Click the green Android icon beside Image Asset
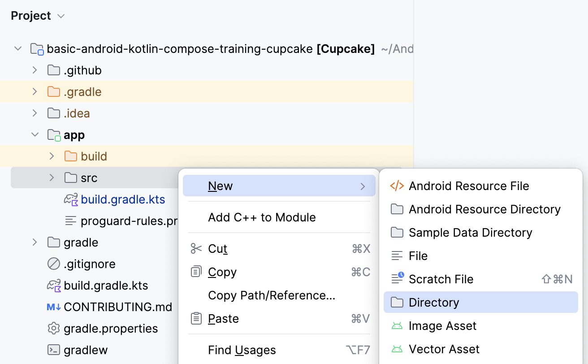Viewport: 588px width, 364px height. [397, 325]
